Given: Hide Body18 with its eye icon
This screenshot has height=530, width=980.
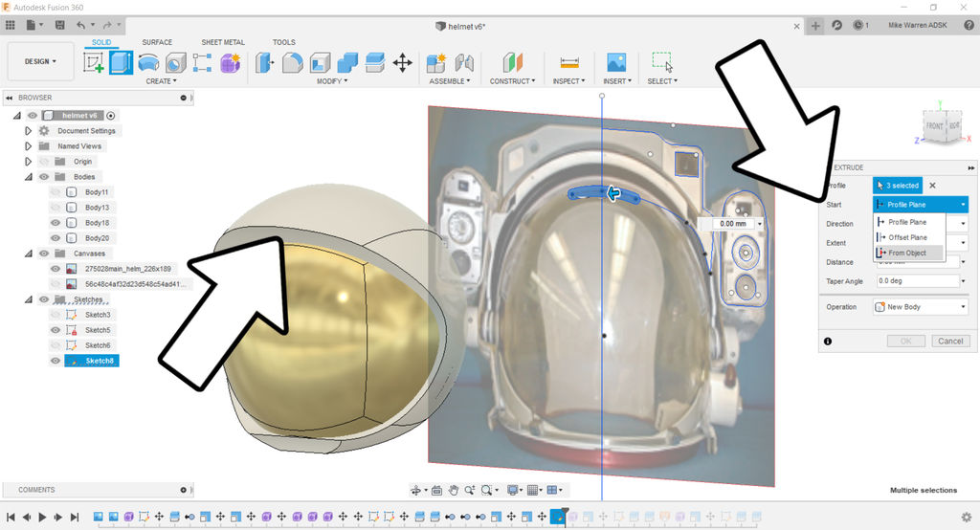Looking at the screenshot, I should tap(55, 223).
